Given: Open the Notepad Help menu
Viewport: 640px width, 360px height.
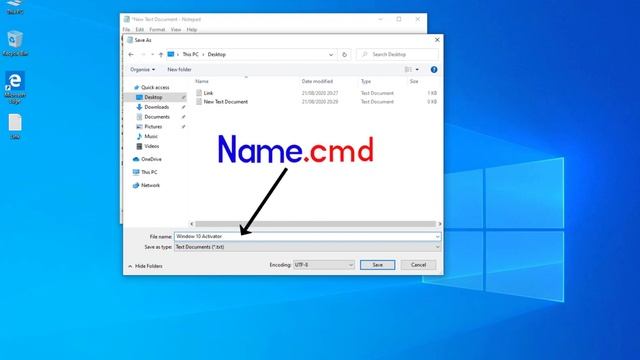Looking at the screenshot, I should click(x=192, y=29).
